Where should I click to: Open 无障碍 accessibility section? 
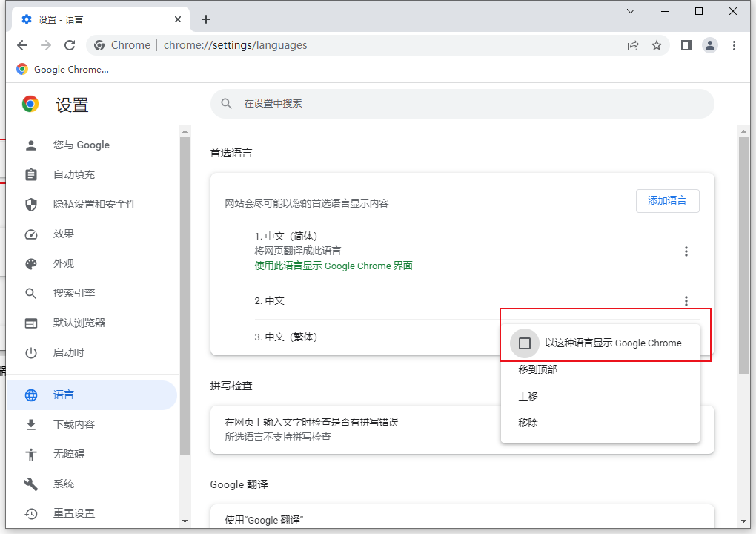(92, 454)
